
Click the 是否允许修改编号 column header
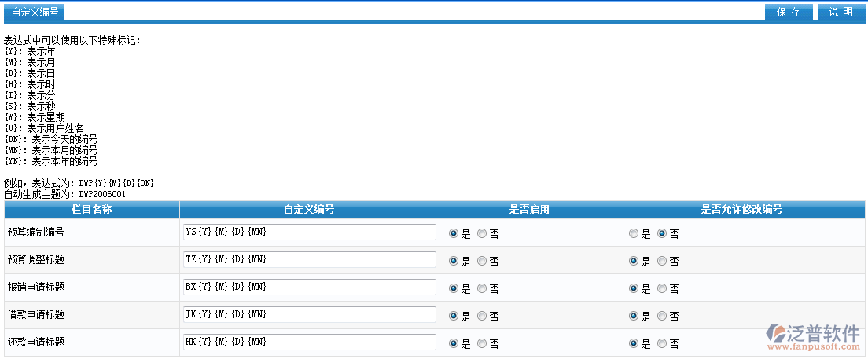coord(741,210)
